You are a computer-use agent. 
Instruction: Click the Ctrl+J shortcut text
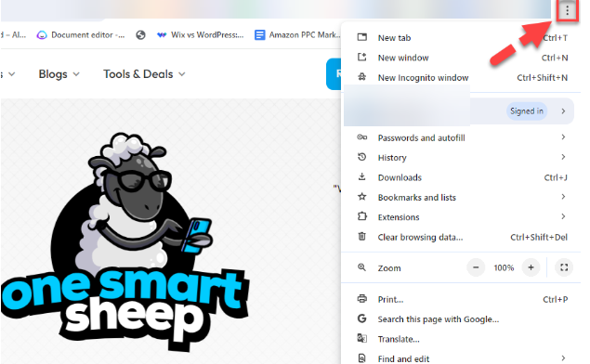click(556, 177)
